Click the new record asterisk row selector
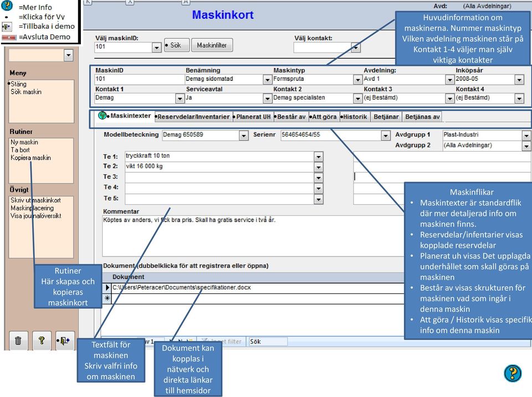Viewport: 532px width, 397px height. pos(107,298)
